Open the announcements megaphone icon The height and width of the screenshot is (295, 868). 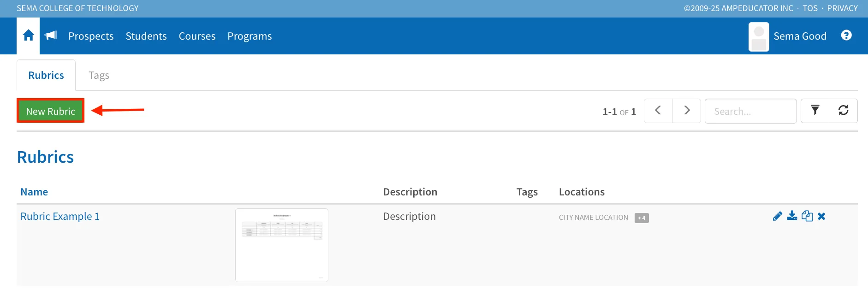click(x=51, y=35)
